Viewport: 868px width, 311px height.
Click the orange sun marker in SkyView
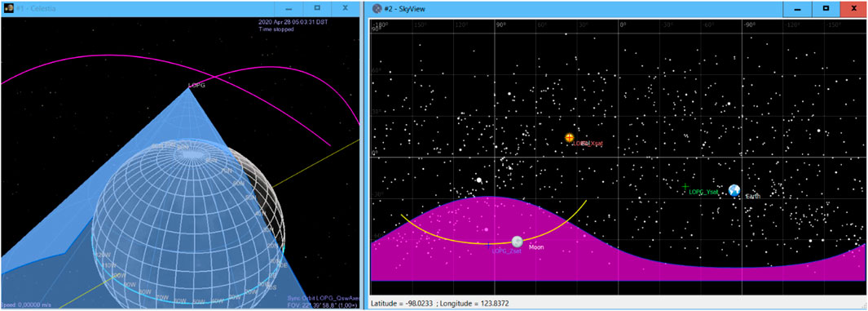569,137
